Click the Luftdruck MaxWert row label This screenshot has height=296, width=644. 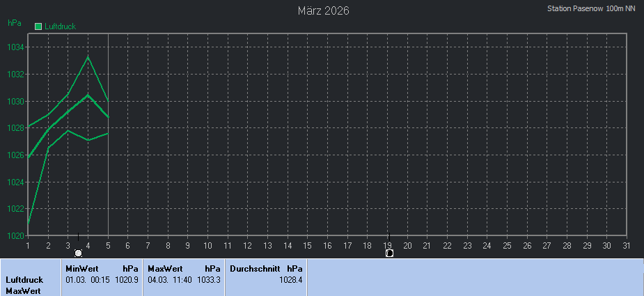click(24, 285)
